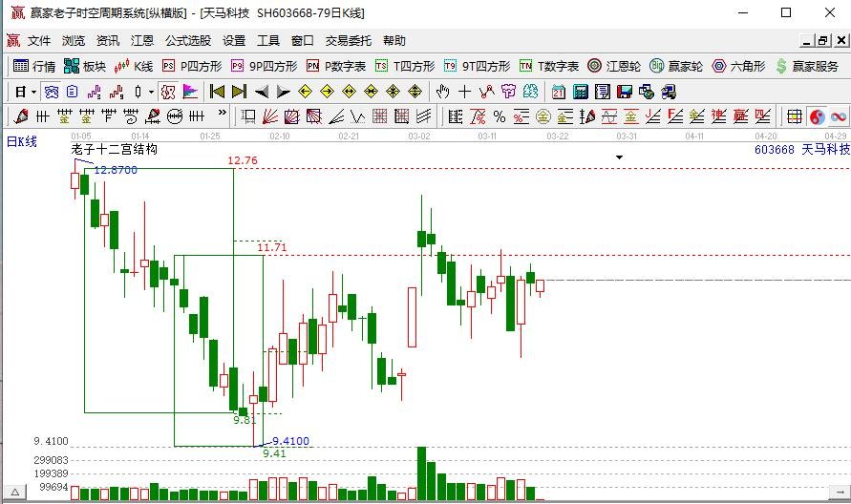Open the P数字表 table

[x=336, y=66]
